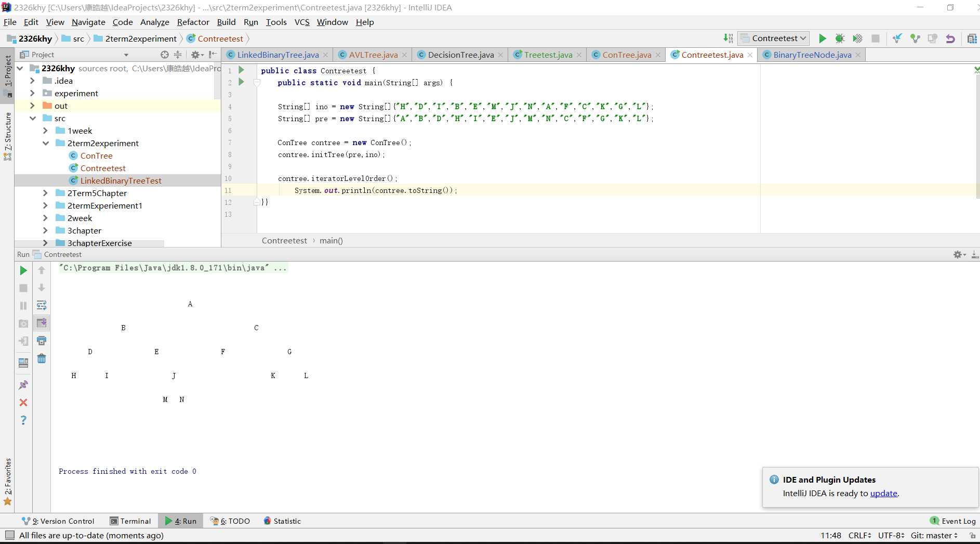This screenshot has width=980, height=544.
Task: Revert changes undo icon in toolbar
Action: 950,38
